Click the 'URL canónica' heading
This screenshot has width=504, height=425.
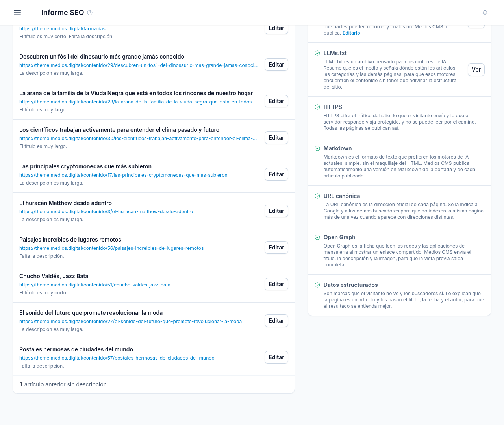342,196
